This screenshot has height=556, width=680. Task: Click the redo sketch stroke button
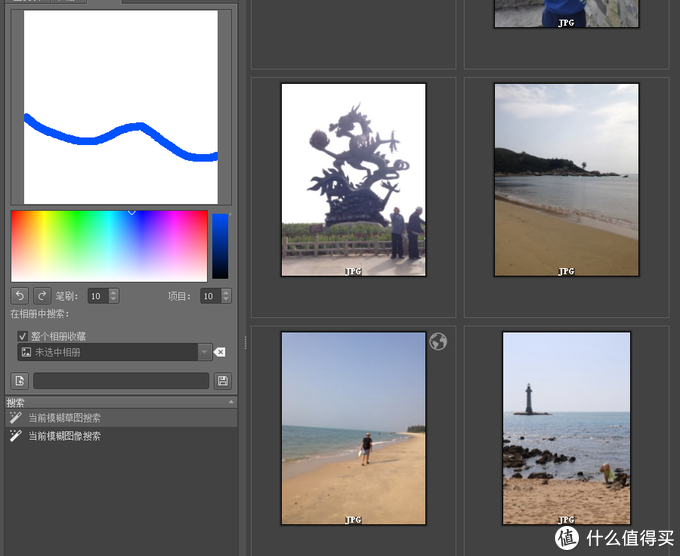tap(42, 296)
